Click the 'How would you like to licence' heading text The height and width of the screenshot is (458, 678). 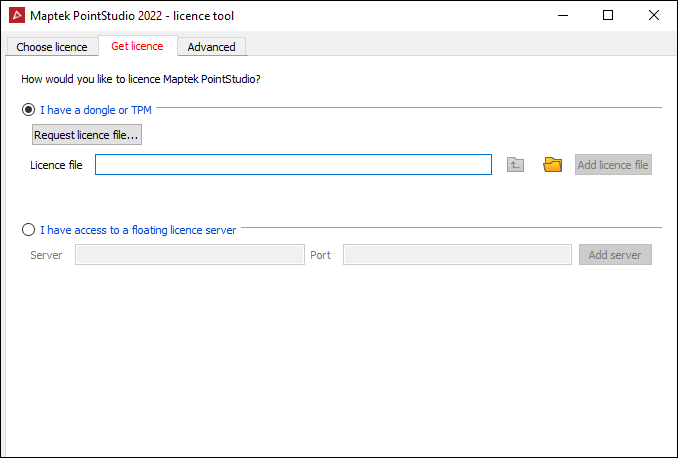(x=141, y=78)
